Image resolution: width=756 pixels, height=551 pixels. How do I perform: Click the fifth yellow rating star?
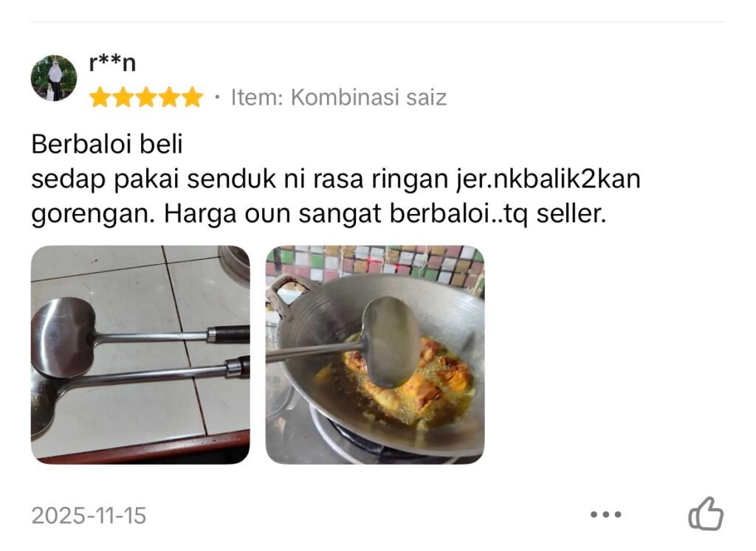click(x=193, y=97)
